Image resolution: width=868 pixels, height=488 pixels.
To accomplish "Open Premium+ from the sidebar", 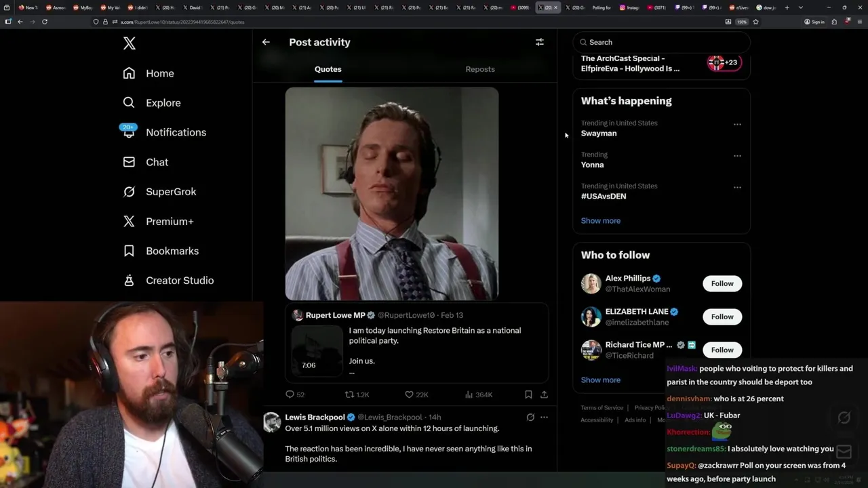I will tap(158, 222).
